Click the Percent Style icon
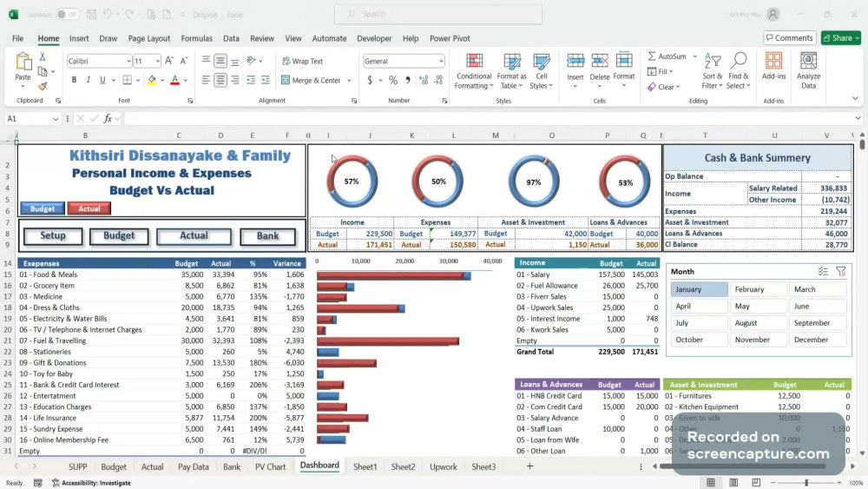This screenshot has width=868, height=489. click(x=393, y=80)
